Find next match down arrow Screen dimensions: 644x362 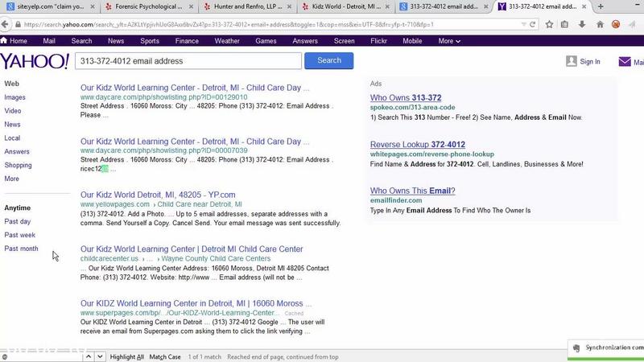(100, 356)
